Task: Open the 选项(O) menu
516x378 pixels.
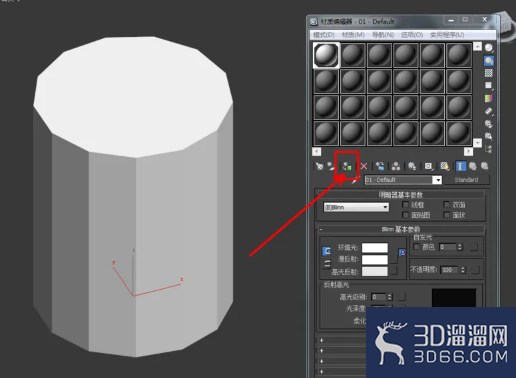Action: 412,35
